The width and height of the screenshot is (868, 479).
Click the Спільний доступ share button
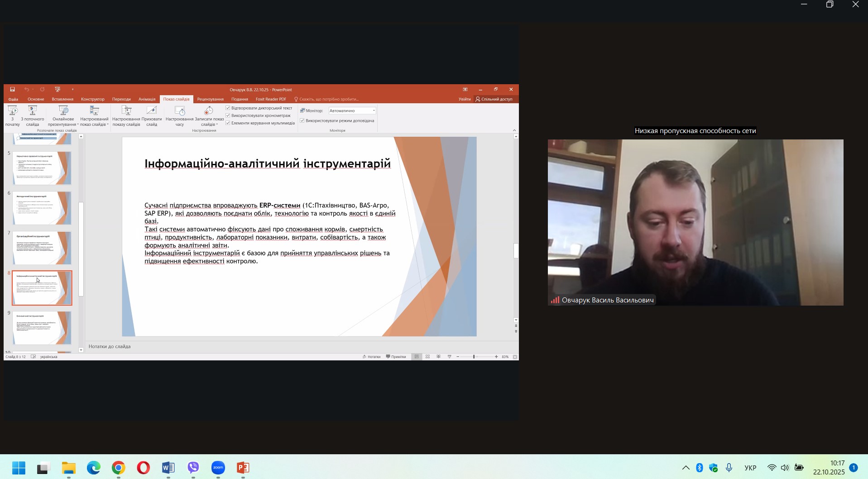(x=494, y=99)
